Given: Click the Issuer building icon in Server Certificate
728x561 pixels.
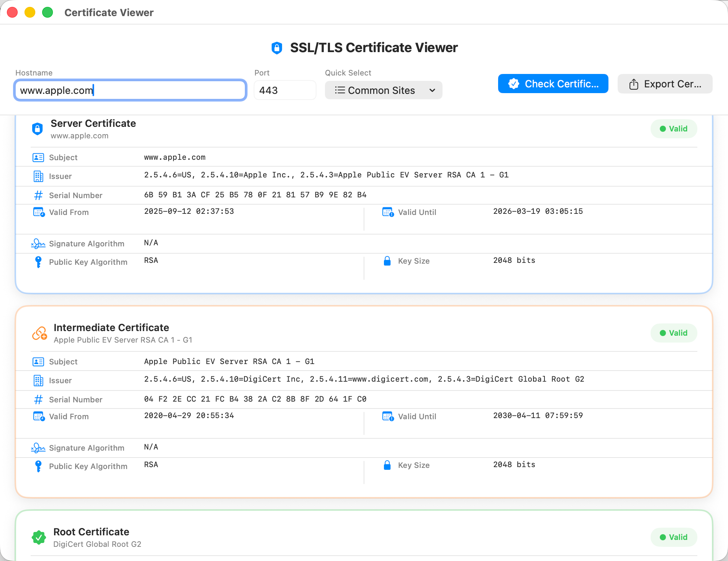Looking at the screenshot, I should coord(38,176).
